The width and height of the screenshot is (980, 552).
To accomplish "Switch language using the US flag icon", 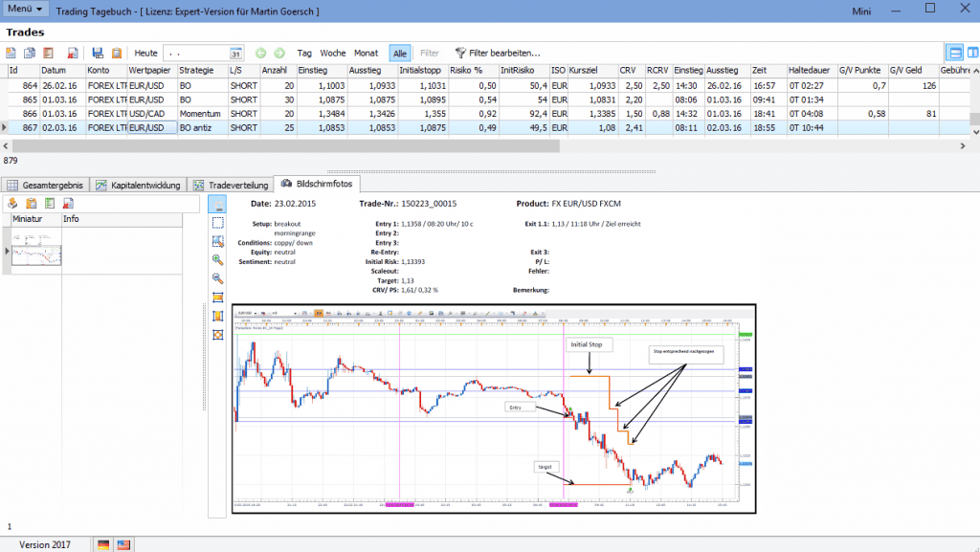I will [x=122, y=544].
